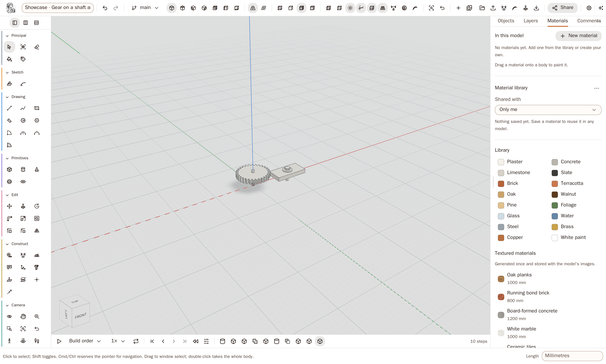Activate the Orbit camera tool
This screenshot has width=606, height=364.
[x=9, y=317]
